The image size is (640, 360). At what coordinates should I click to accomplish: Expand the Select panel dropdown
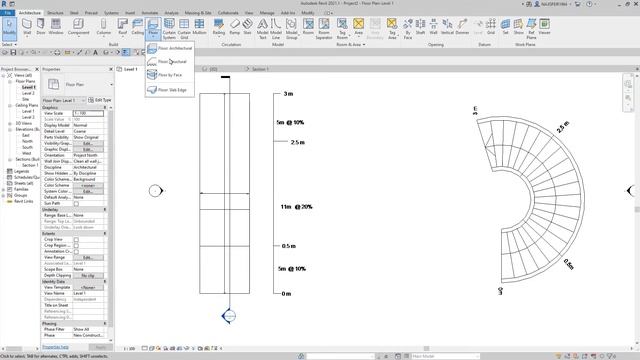[x=9, y=44]
